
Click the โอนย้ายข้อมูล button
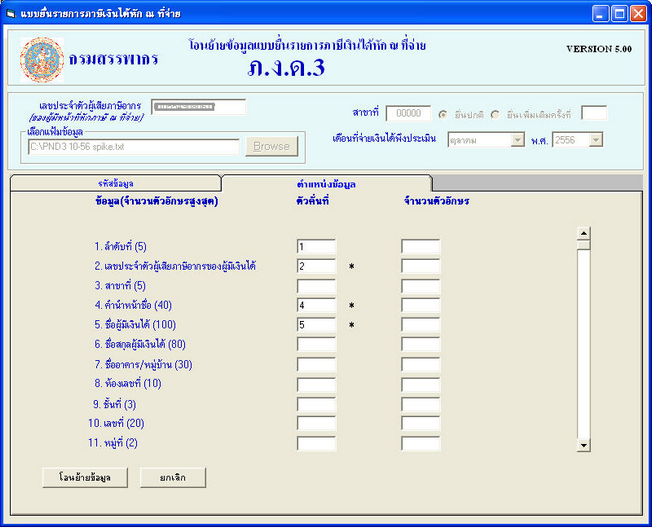click(x=84, y=477)
